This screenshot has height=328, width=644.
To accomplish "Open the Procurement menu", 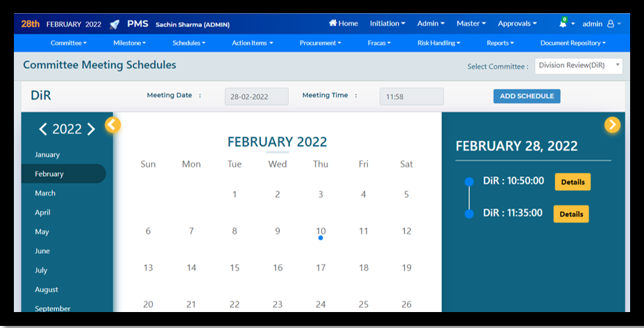I will (x=319, y=43).
